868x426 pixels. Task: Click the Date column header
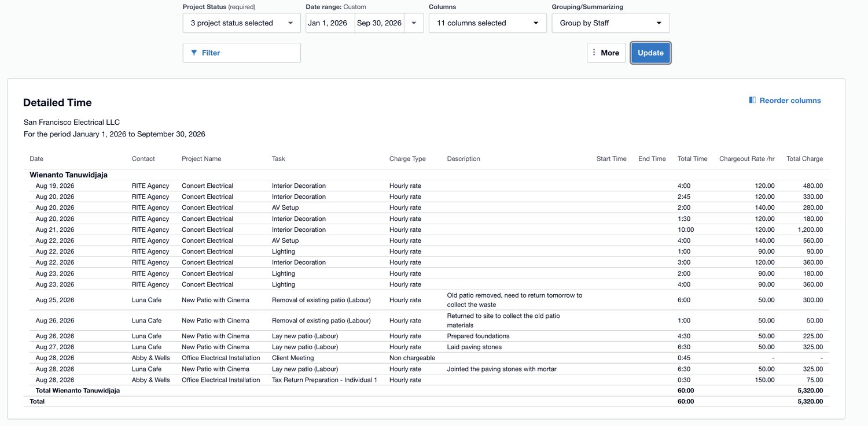pyautogui.click(x=36, y=158)
